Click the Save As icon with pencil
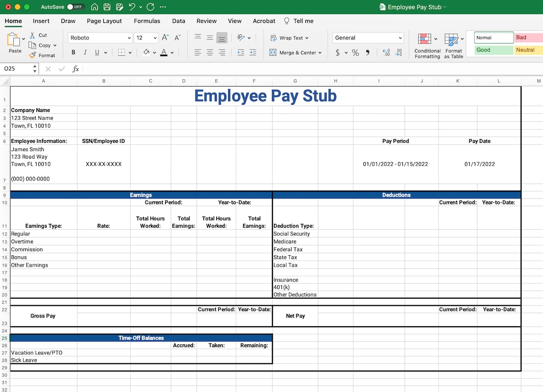543x392 pixels. tap(120, 7)
